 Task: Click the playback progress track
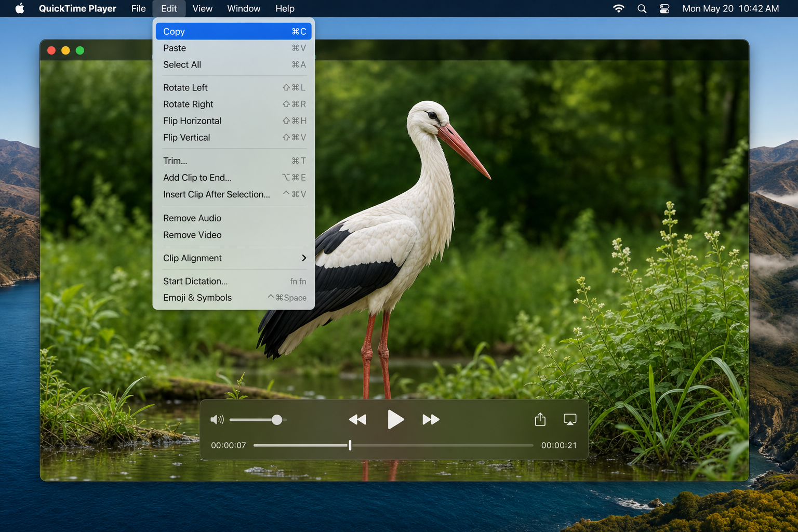pyautogui.click(x=393, y=445)
